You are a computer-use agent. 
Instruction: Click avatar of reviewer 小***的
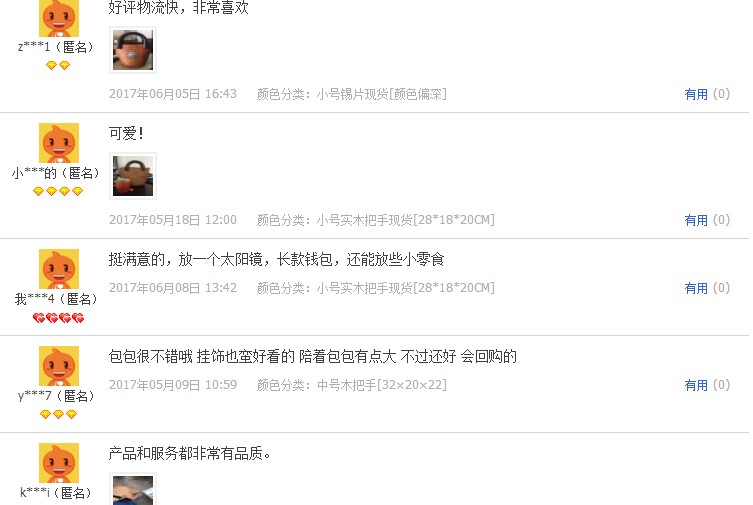[59, 143]
